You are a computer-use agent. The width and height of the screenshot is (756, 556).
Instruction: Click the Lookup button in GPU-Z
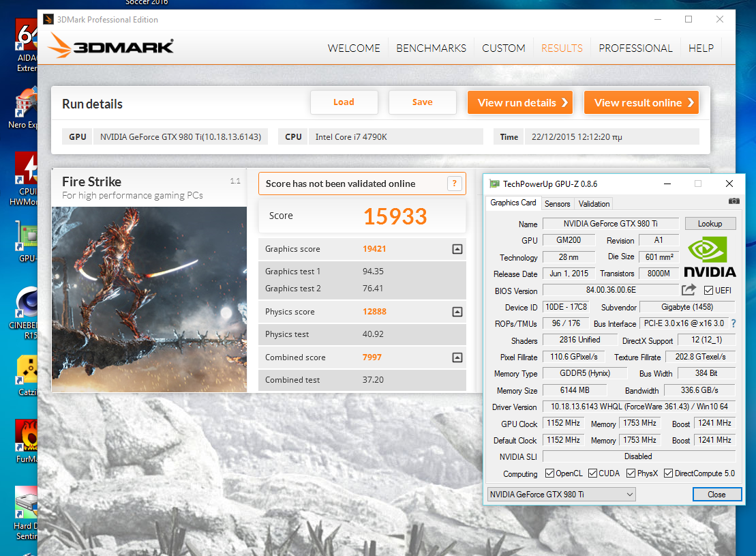point(710,224)
